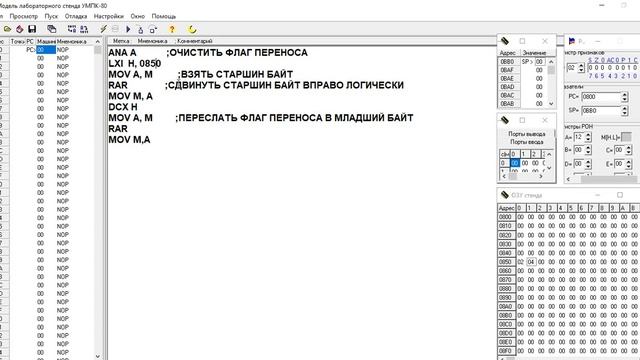The image size is (640, 360).
Task: Click the save floppy disk icon
Action: tap(32, 29)
